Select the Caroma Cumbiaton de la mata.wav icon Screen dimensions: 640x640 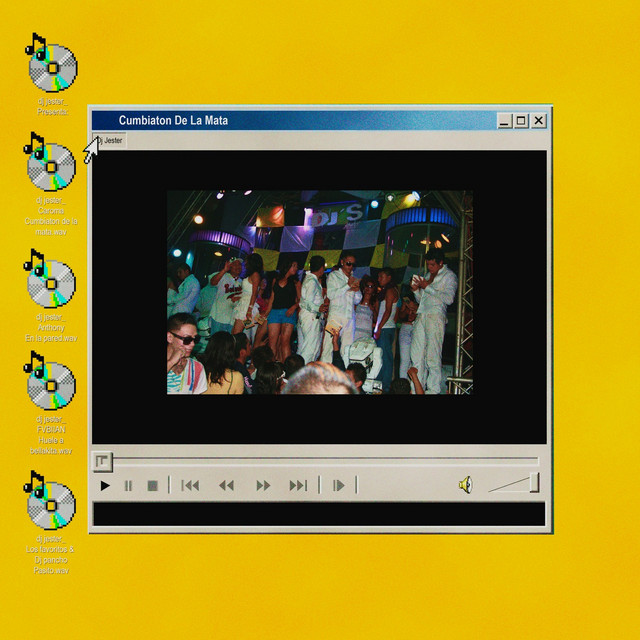[50, 162]
